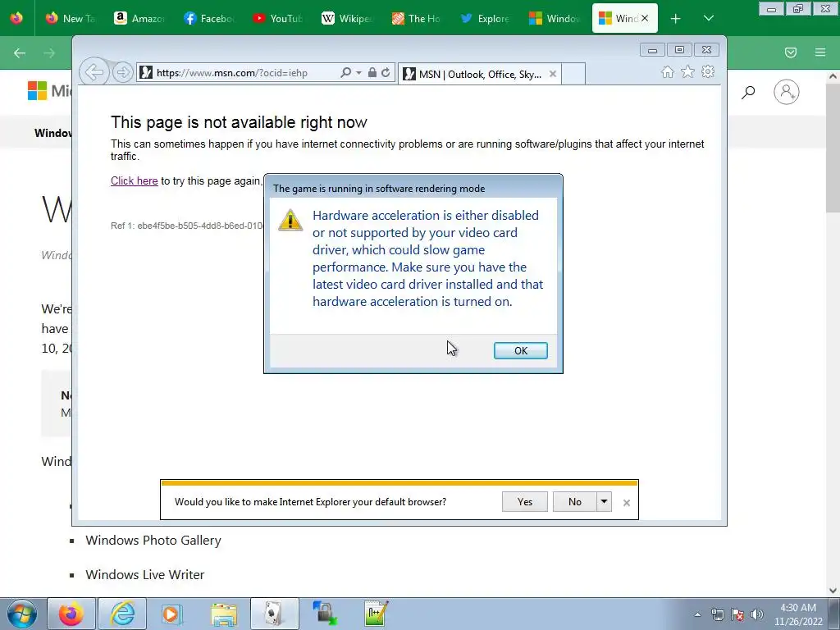Click the notepad-pencil program taskbar icon
This screenshot has width=840, height=630.
pyautogui.click(x=376, y=614)
